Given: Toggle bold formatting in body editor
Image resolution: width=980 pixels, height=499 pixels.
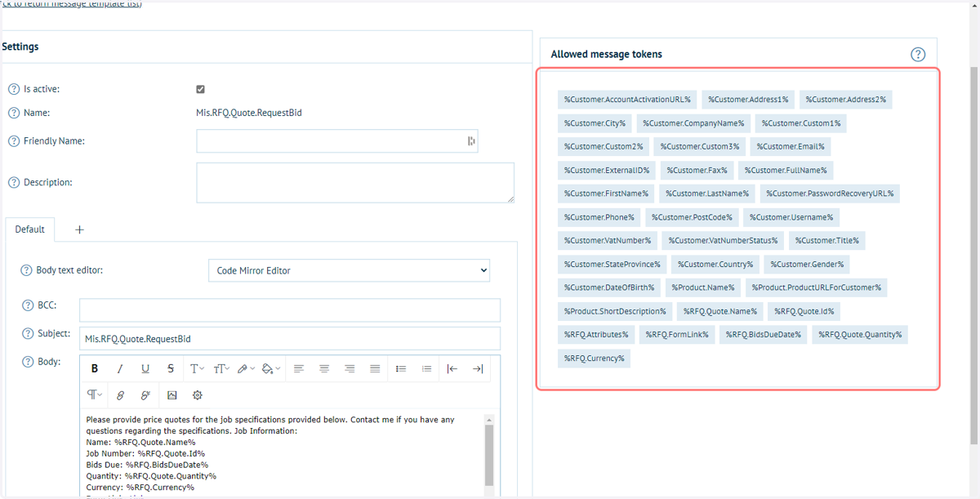Looking at the screenshot, I should coord(95,369).
